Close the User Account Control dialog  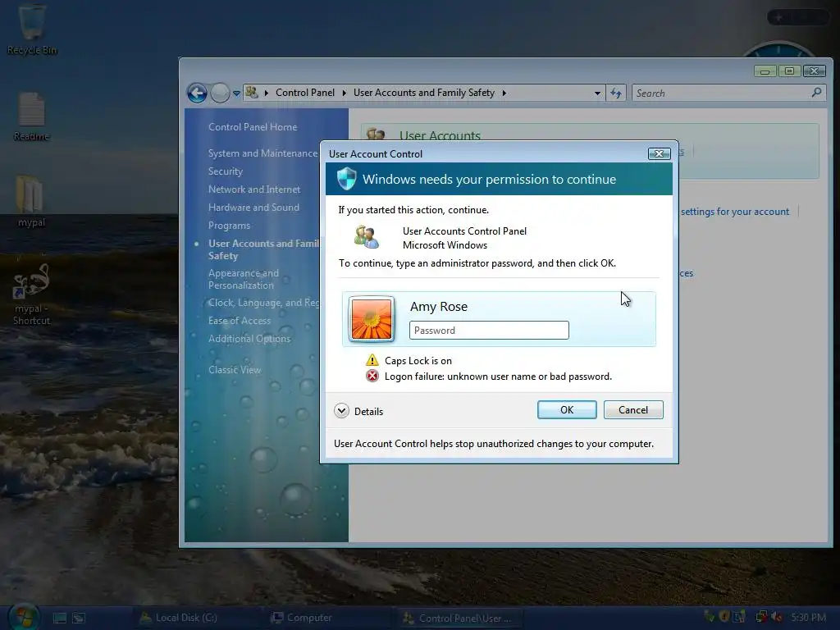pos(659,153)
